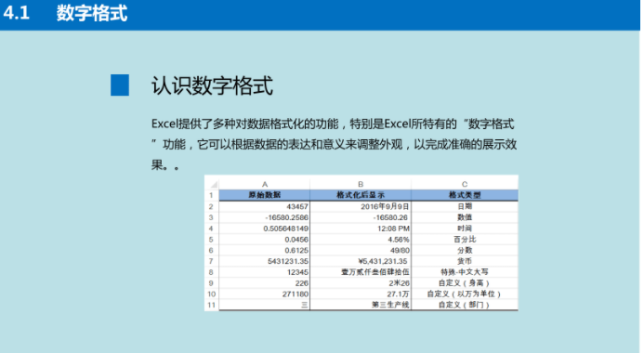Select the cell containing 0.6125
Screen dimensions: 644x353
coord(265,251)
